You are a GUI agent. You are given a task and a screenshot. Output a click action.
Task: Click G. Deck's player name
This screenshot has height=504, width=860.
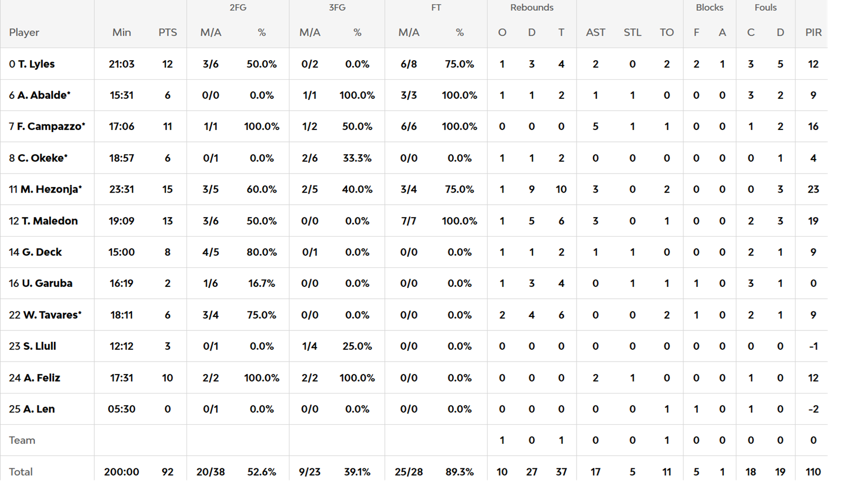(x=41, y=252)
